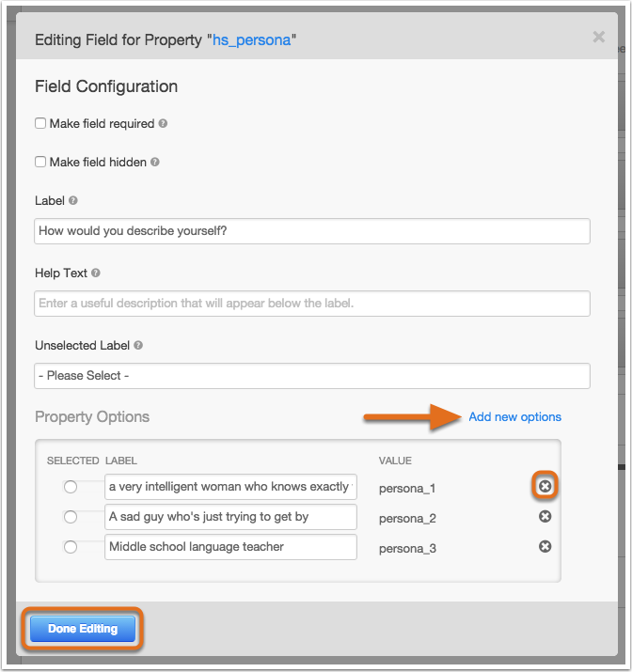Open the hs_persona property link

pos(252,39)
